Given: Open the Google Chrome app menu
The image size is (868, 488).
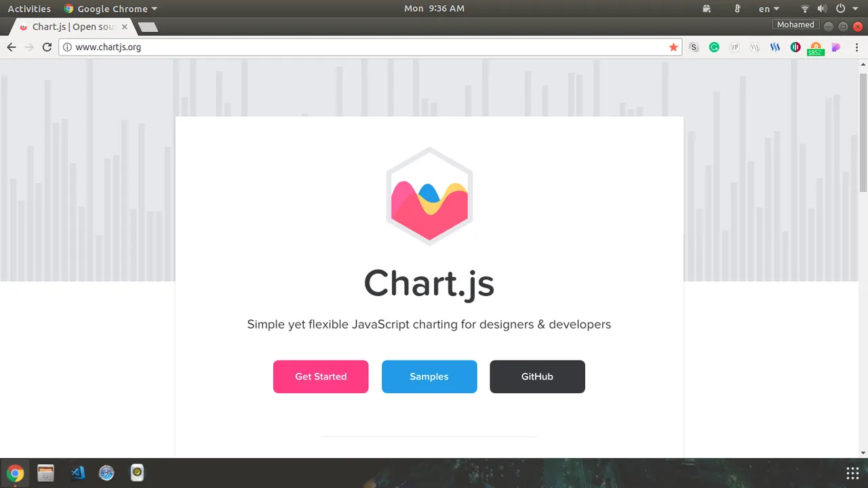Looking at the screenshot, I should [x=110, y=9].
